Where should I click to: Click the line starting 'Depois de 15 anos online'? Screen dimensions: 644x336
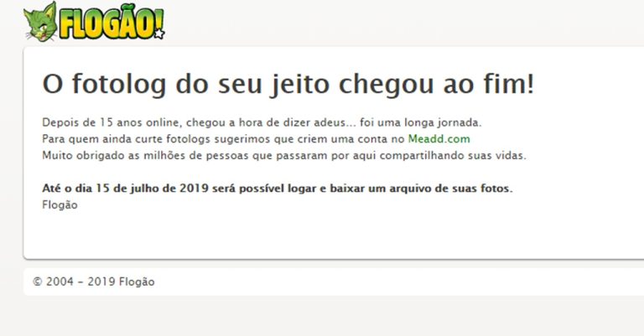pyautogui.click(x=262, y=122)
